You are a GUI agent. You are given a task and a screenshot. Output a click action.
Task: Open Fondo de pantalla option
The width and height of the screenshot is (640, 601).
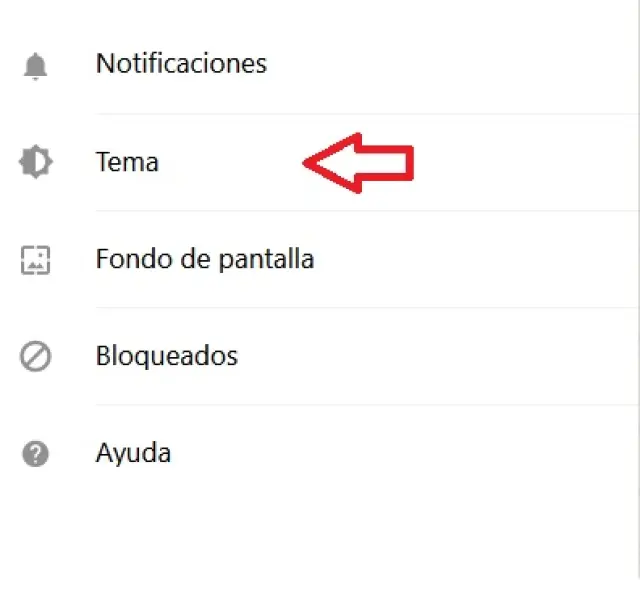(205, 259)
